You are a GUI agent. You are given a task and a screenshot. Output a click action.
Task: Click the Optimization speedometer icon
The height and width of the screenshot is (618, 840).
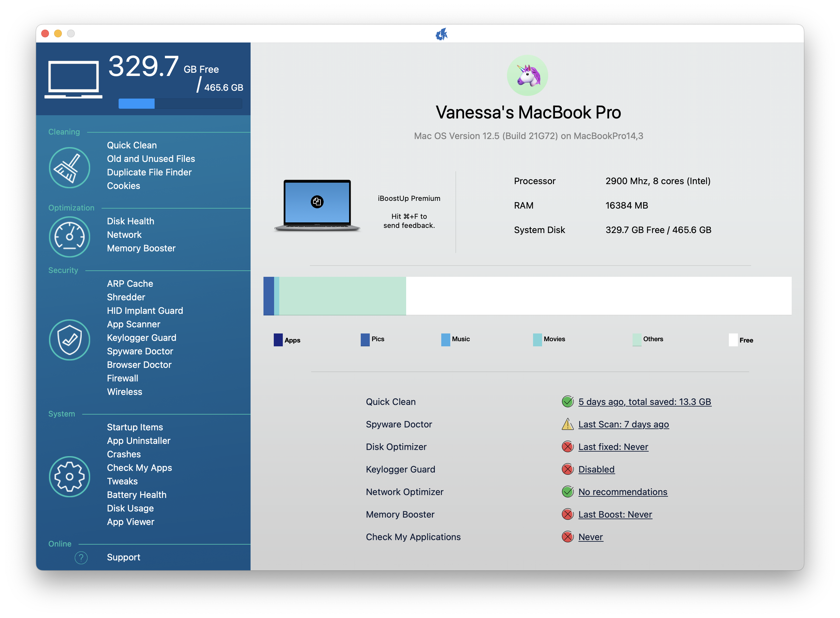click(69, 237)
